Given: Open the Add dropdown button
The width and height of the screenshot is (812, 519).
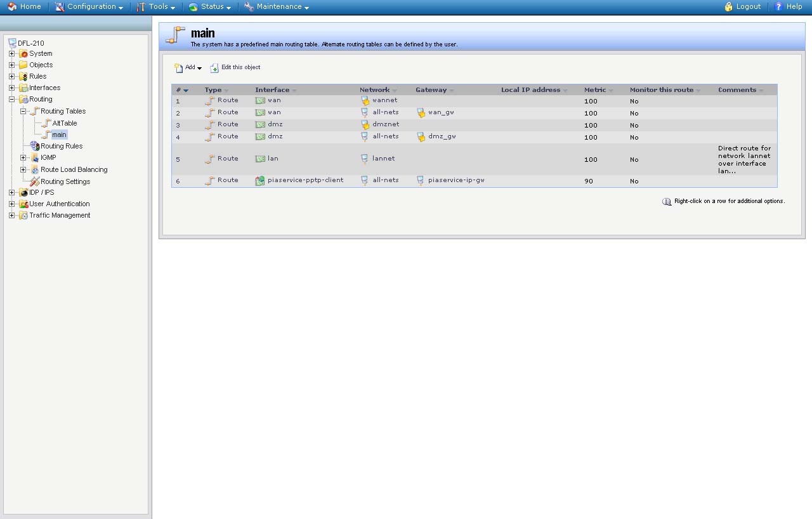Looking at the screenshot, I should coord(188,67).
